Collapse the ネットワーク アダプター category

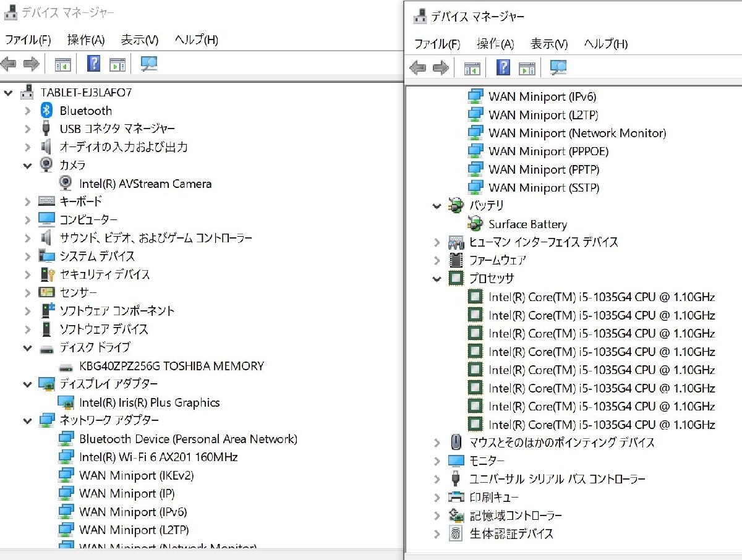pyautogui.click(x=27, y=421)
